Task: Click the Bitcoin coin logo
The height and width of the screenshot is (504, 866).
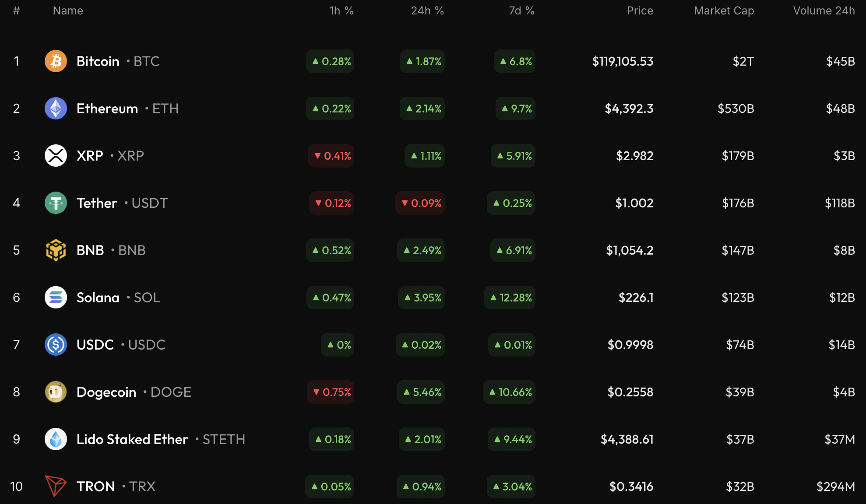Action: 56,61
